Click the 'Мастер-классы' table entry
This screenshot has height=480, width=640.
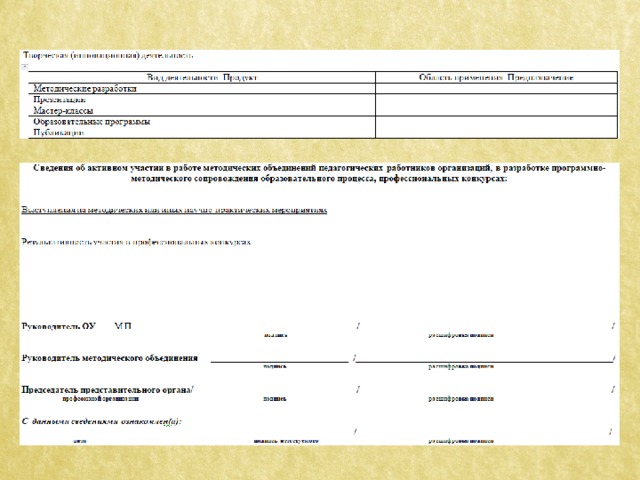pos(63,111)
